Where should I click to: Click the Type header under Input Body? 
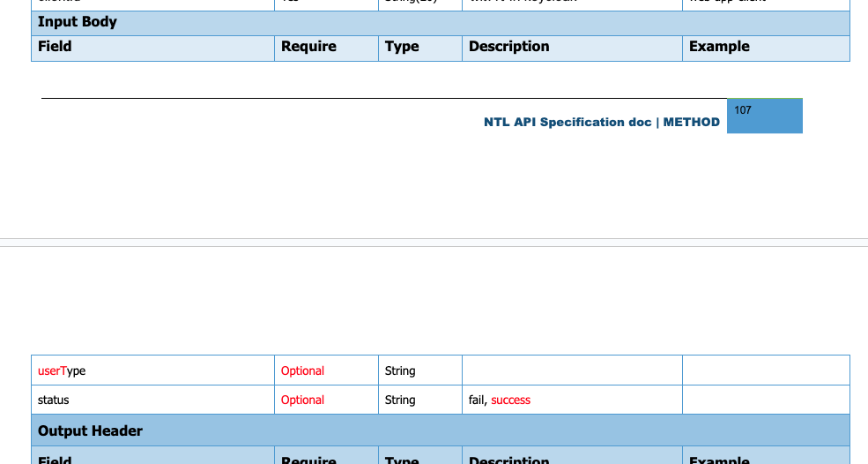pos(402,47)
